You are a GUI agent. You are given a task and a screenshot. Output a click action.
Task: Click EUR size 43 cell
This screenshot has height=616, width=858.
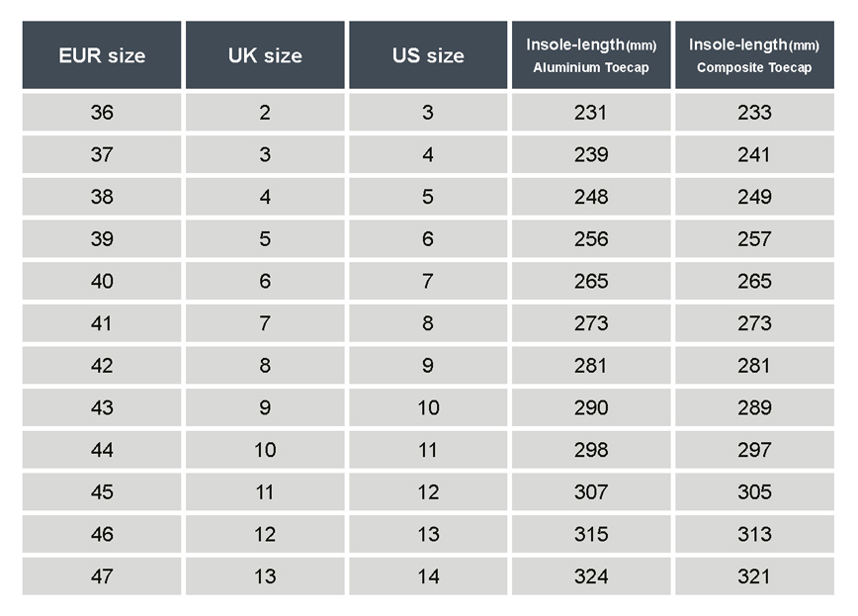click(102, 407)
